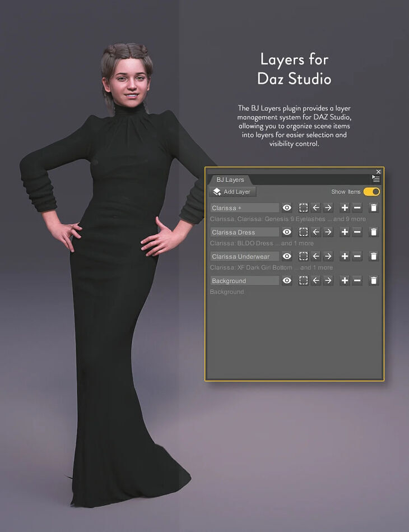The height and width of the screenshot is (532, 409).
Task: Toggle the Show Items switch
Action: click(371, 192)
